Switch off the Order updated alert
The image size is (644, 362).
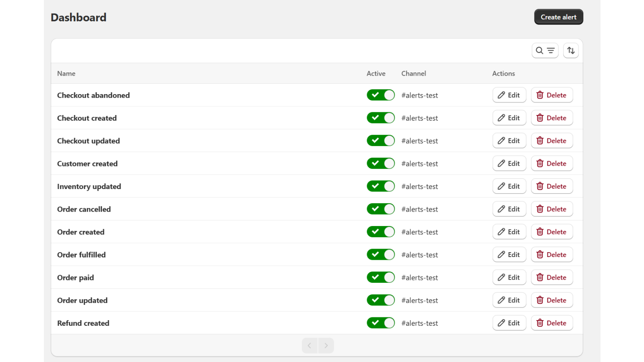380,300
